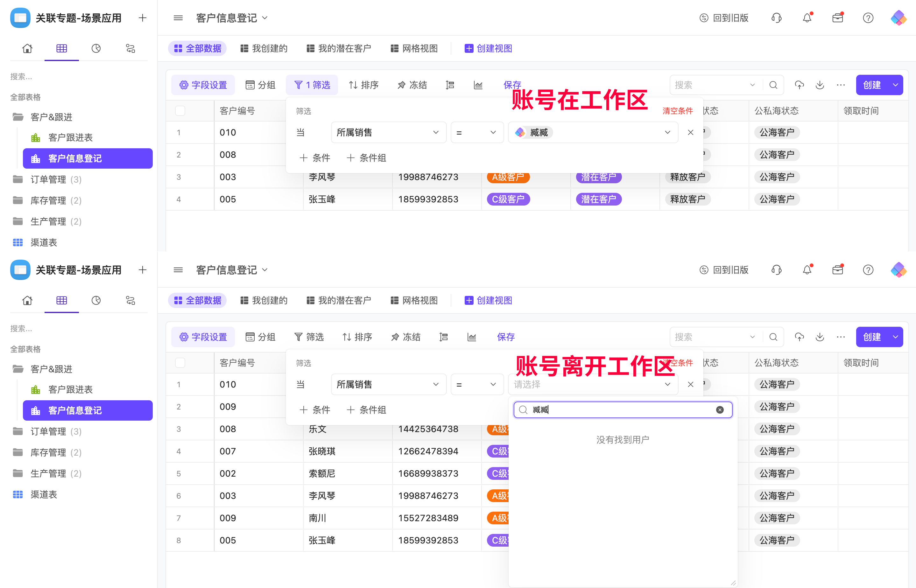Open the 请选择 user value dropdown
This screenshot has height=588, width=916.
tap(592, 384)
